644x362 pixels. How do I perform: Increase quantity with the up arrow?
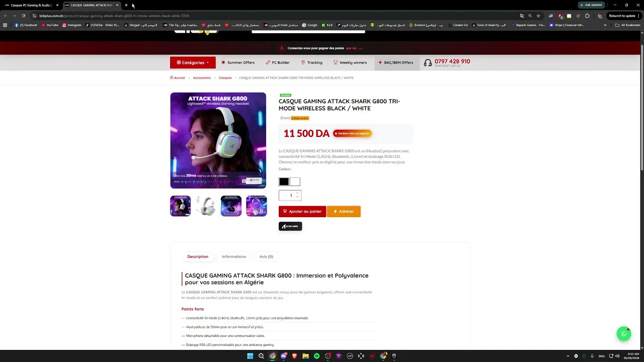tap(297, 193)
